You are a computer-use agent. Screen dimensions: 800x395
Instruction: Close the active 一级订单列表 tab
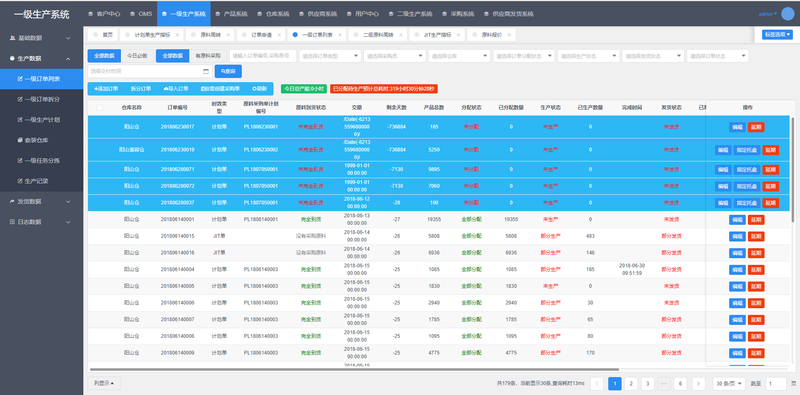click(340, 35)
